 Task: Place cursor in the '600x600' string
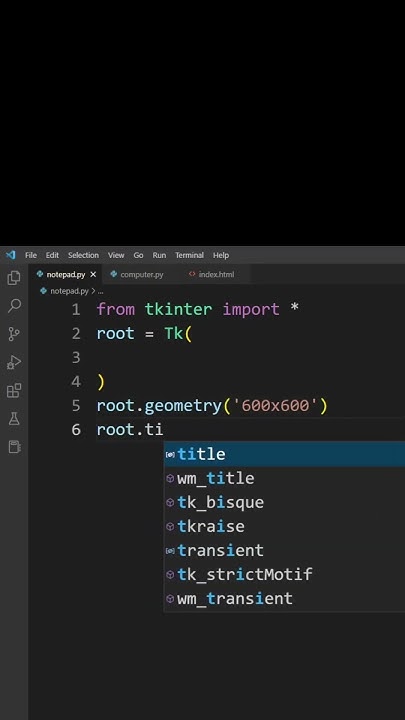[275, 406]
